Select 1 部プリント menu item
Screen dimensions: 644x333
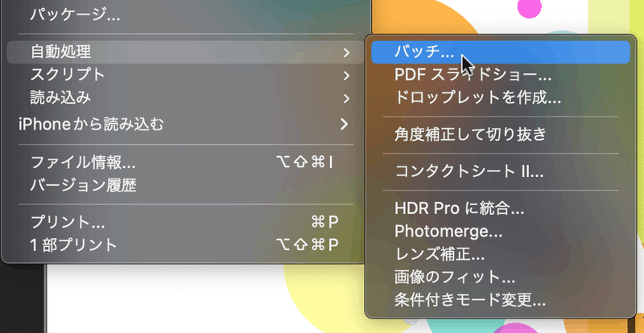pos(186,245)
